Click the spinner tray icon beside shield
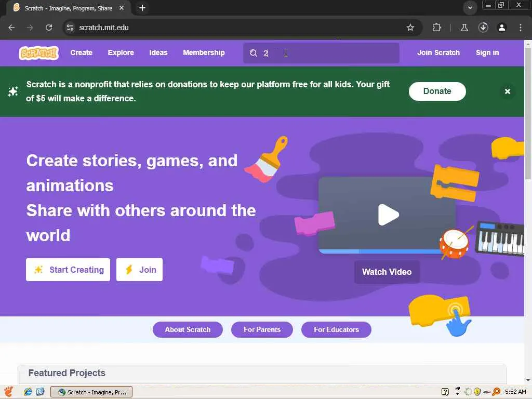This screenshot has height=399, width=532. coord(468,392)
